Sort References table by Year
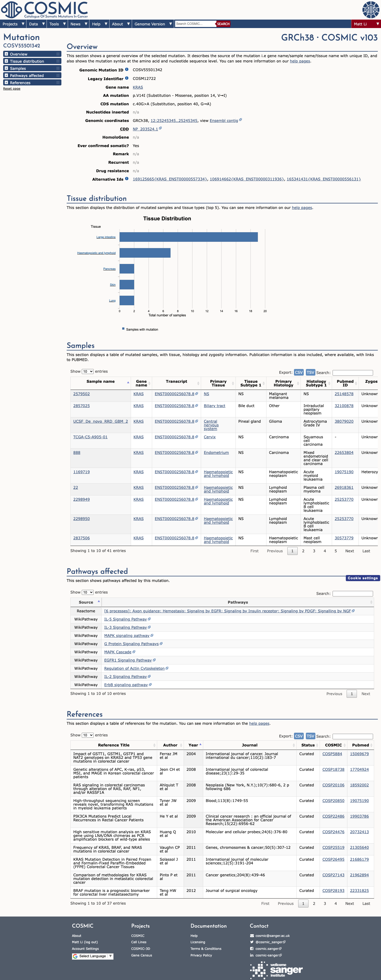381x980 pixels. coord(193,745)
